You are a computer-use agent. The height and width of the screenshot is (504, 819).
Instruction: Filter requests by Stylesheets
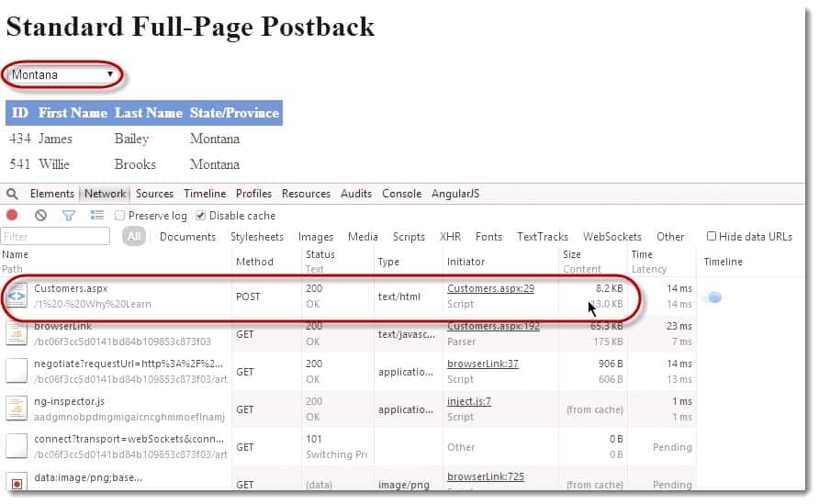pyautogui.click(x=257, y=237)
